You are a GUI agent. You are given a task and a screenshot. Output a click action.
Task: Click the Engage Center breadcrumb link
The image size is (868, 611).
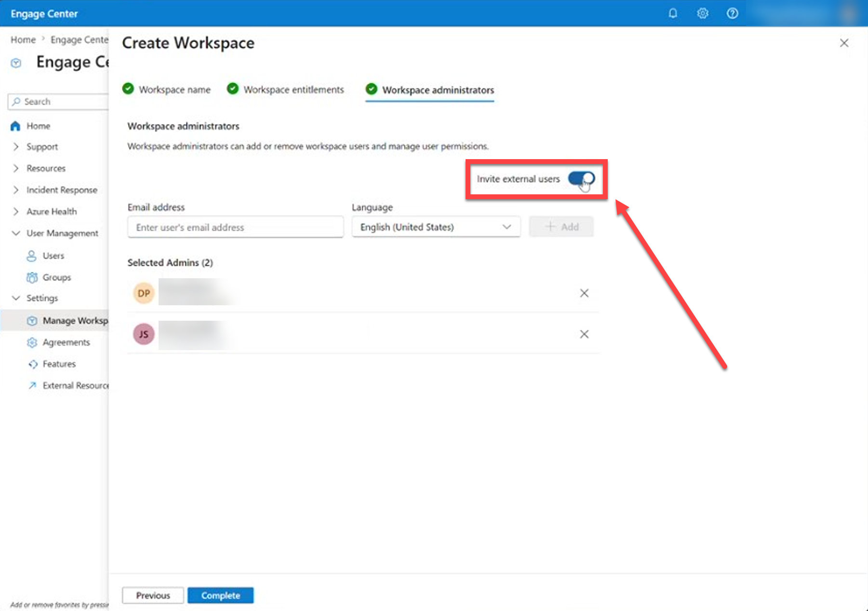pos(79,40)
